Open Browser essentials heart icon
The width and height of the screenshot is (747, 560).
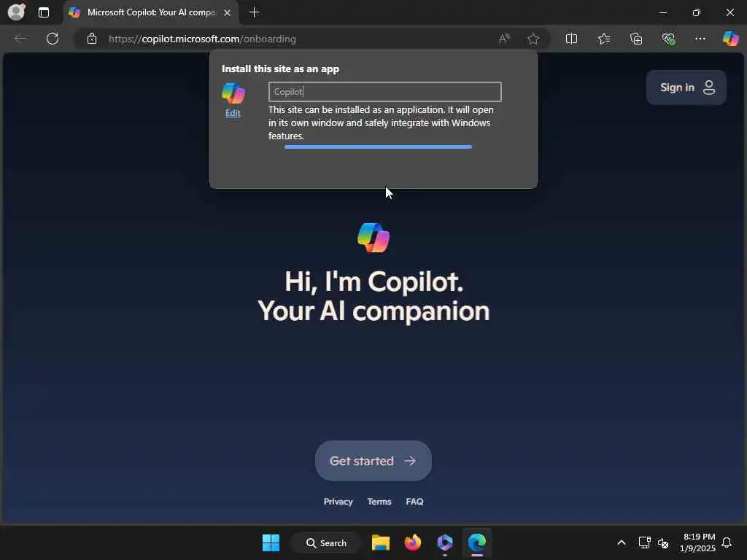pyautogui.click(x=668, y=39)
